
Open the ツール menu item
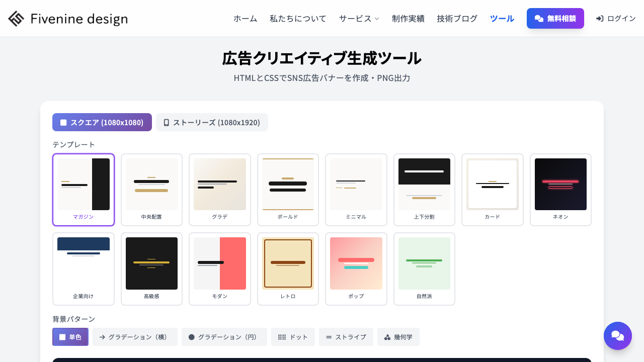click(x=502, y=19)
